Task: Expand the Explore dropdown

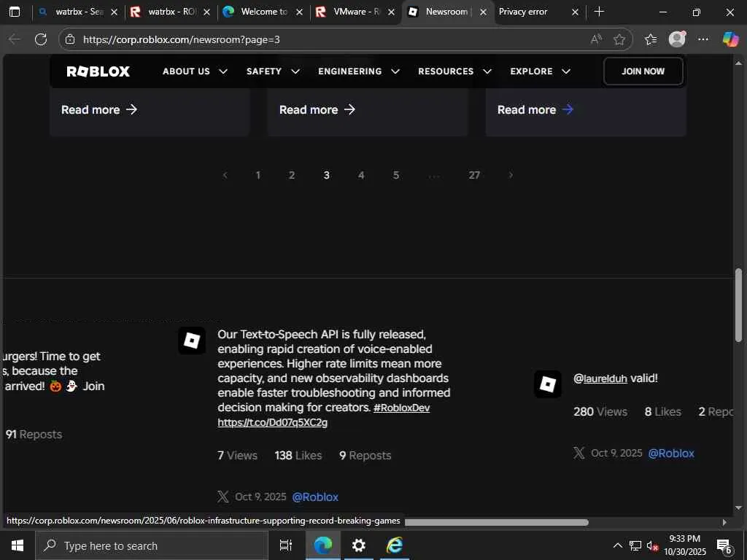Action: (541, 71)
